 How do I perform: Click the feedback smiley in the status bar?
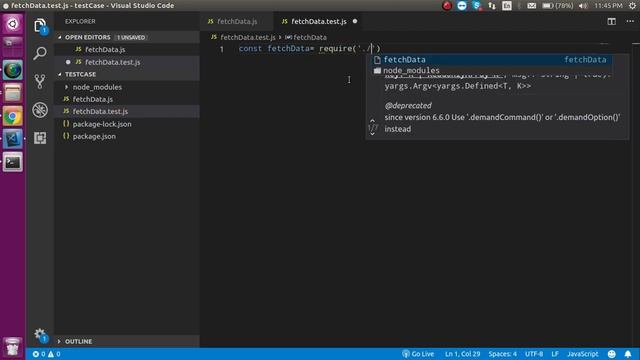(x=611, y=354)
